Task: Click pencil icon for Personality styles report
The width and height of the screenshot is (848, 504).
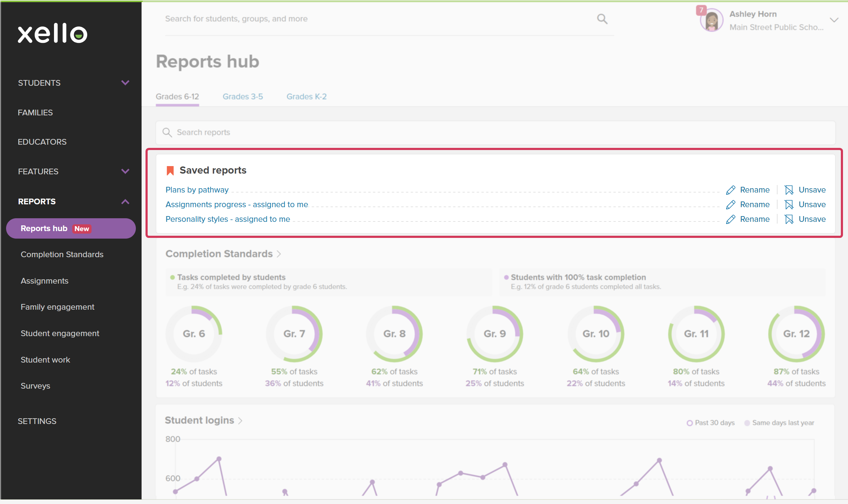Action: click(x=730, y=219)
